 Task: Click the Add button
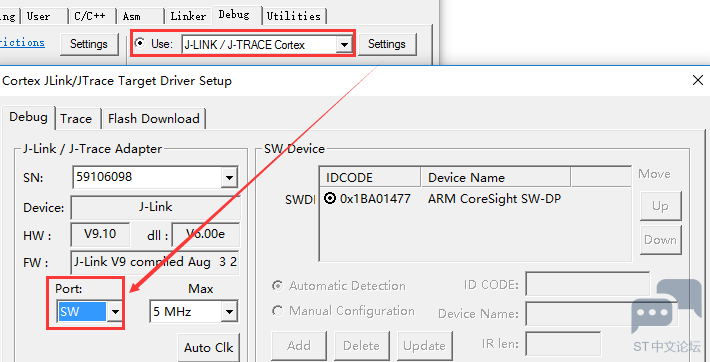[299, 346]
